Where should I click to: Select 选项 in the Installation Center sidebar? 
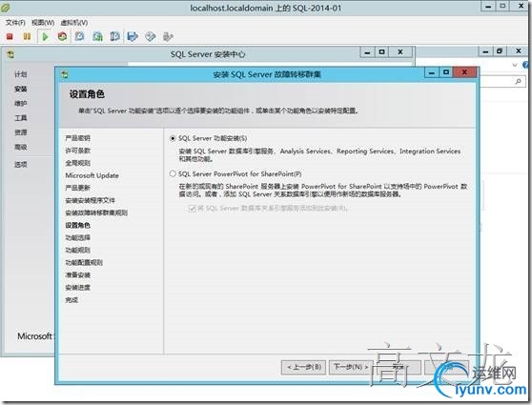[21, 165]
